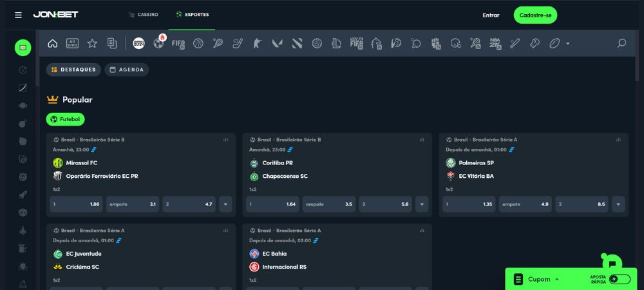Click the favorites star icon
Screen dimensions: 644x290
coord(92,43)
